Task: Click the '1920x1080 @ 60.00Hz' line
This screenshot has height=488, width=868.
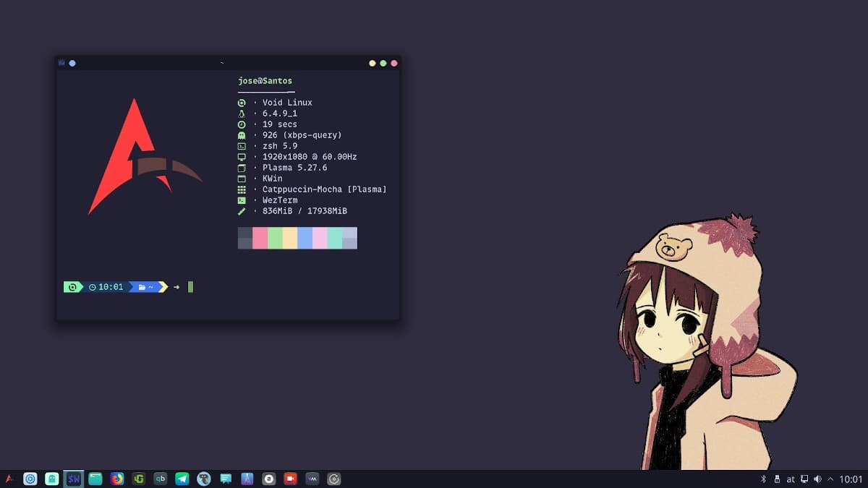Action: tap(310, 157)
